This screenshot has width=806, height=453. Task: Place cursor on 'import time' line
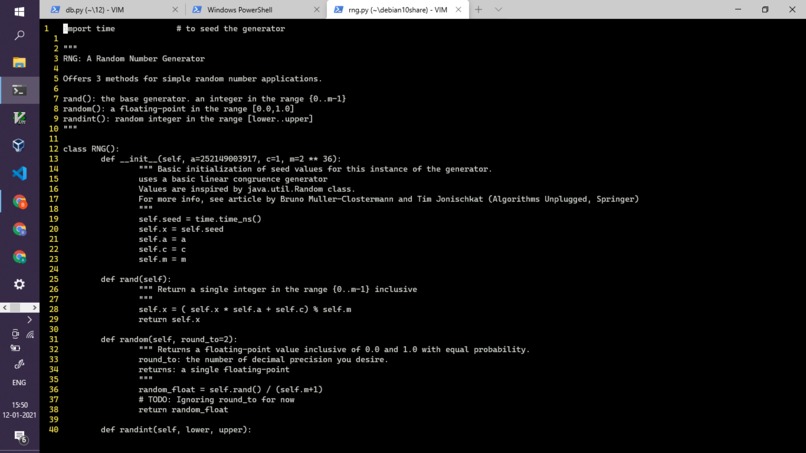[x=89, y=29]
